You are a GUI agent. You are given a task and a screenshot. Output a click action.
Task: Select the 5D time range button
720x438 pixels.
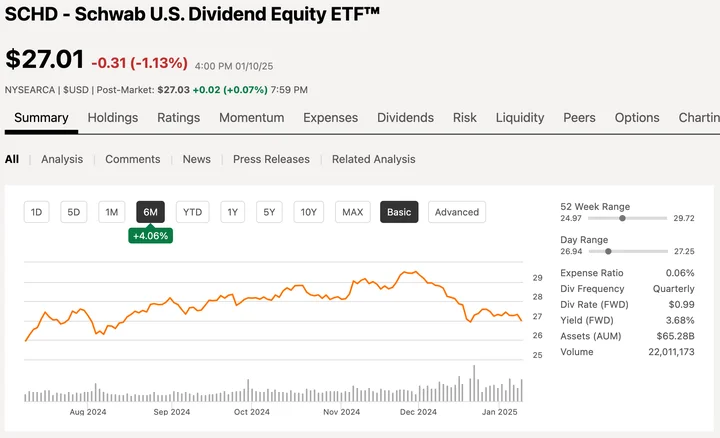pos(74,212)
